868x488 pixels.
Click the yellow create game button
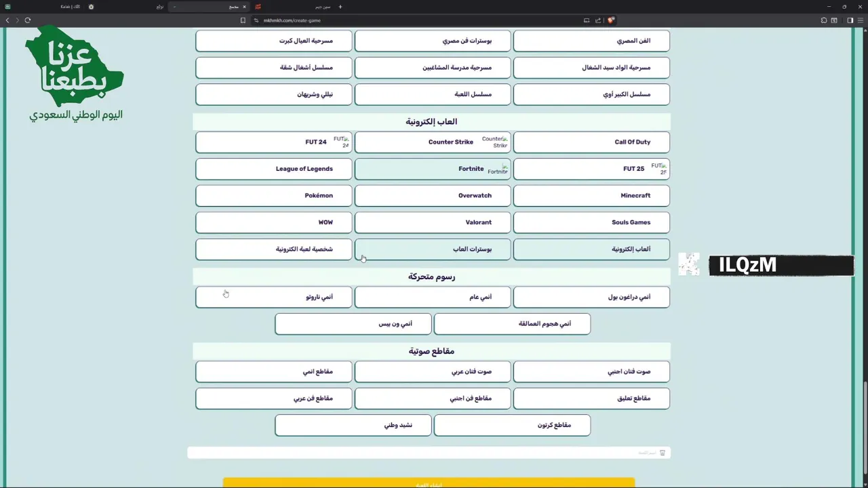point(429,483)
